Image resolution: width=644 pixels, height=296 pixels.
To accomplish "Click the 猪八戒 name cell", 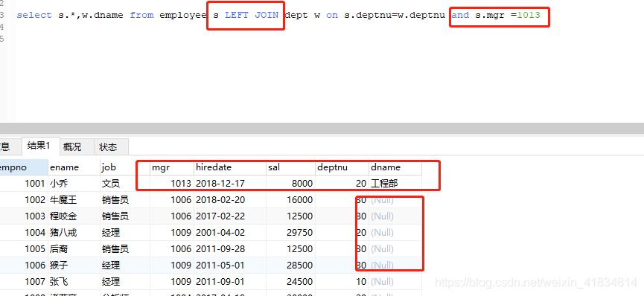I will coord(74,233).
